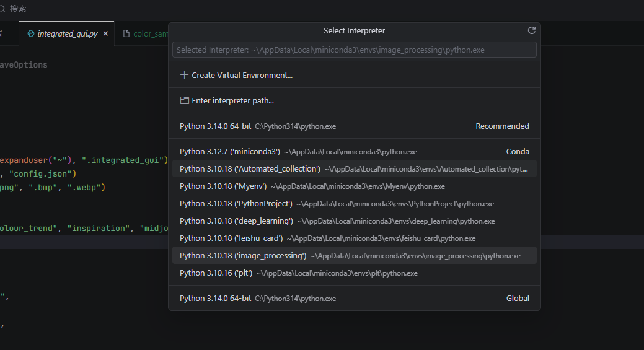Open the color_sam editor tab

pyautogui.click(x=150, y=34)
